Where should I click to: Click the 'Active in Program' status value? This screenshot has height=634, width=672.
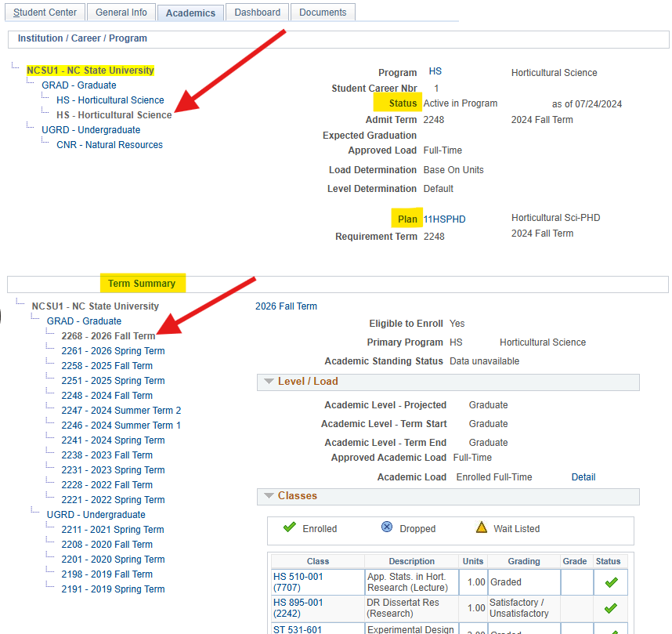[x=461, y=103]
